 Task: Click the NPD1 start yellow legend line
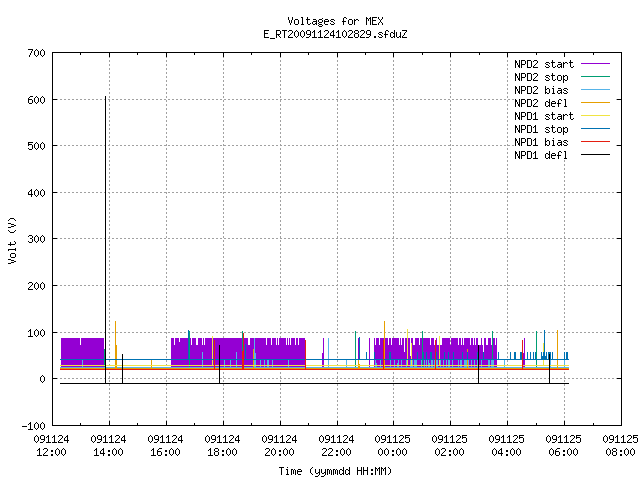(x=595, y=116)
